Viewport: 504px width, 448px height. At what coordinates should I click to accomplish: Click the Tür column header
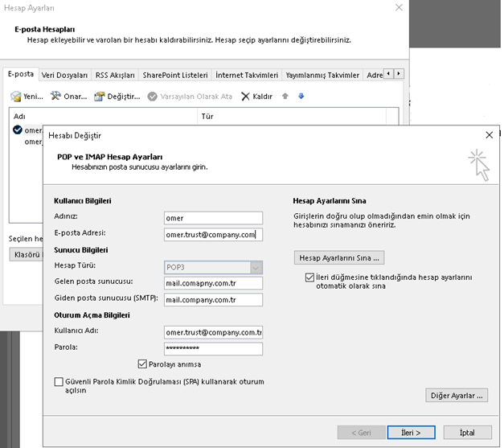[x=292, y=116]
